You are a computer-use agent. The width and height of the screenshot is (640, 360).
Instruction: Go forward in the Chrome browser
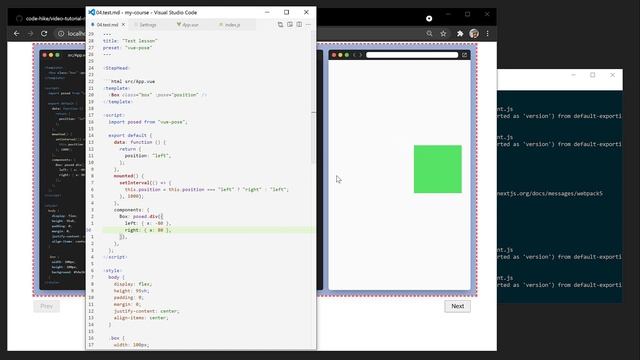click(30, 33)
